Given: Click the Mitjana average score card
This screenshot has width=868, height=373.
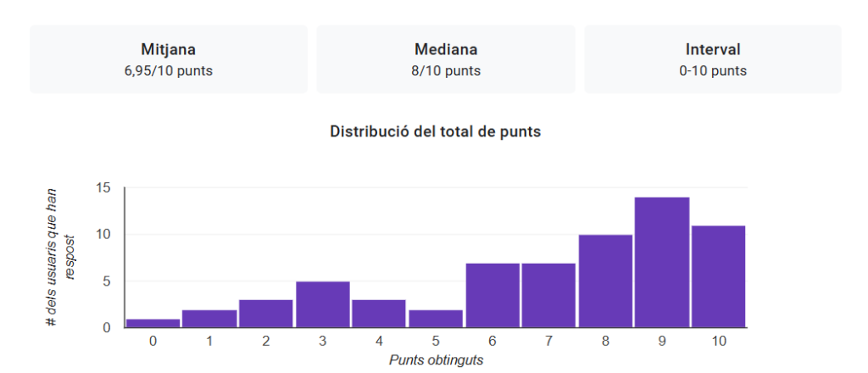Looking at the screenshot, I should point(168,59).
